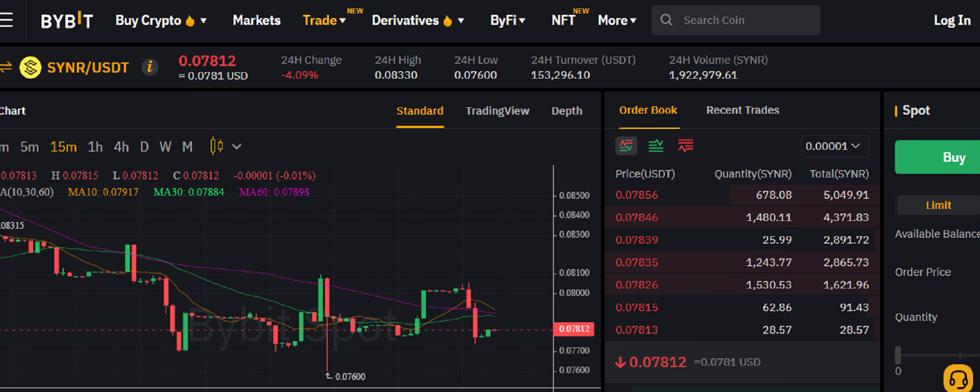
Task: Click the MA30: 0.07884 indicator label
Action: click(x=189, y=192)
